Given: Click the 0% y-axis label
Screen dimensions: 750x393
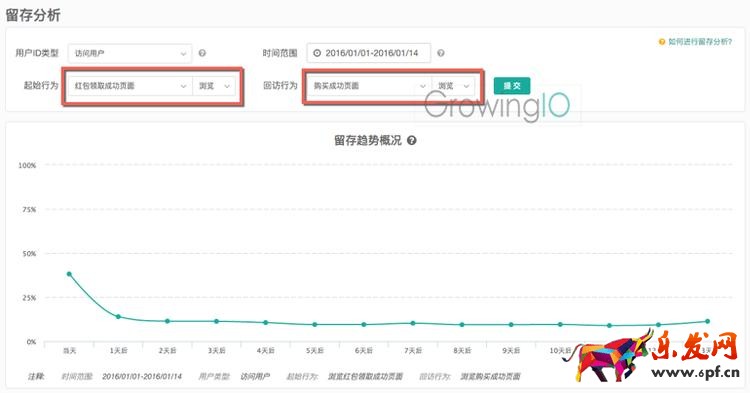Looking at the screenshot, I should [x=32, y=342].
